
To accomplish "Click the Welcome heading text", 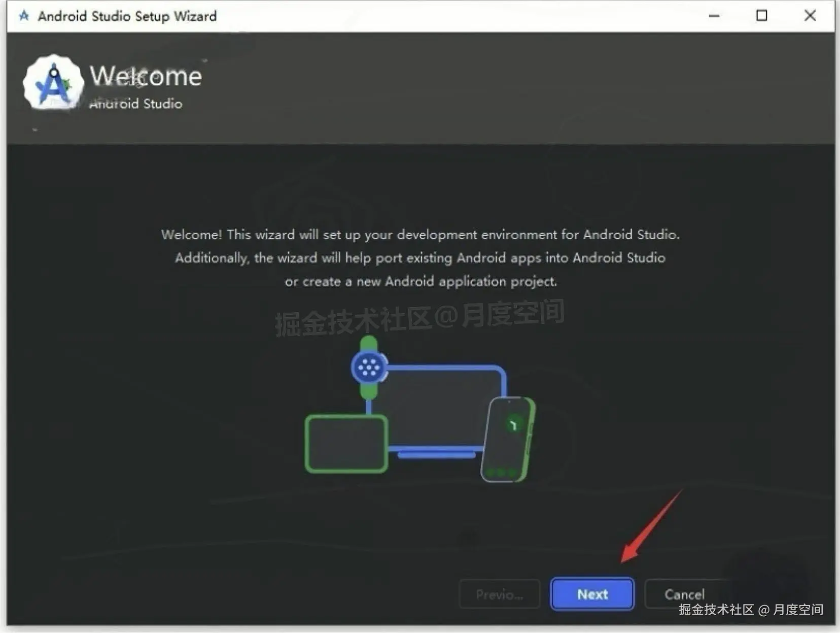I will tap(146, 76).
